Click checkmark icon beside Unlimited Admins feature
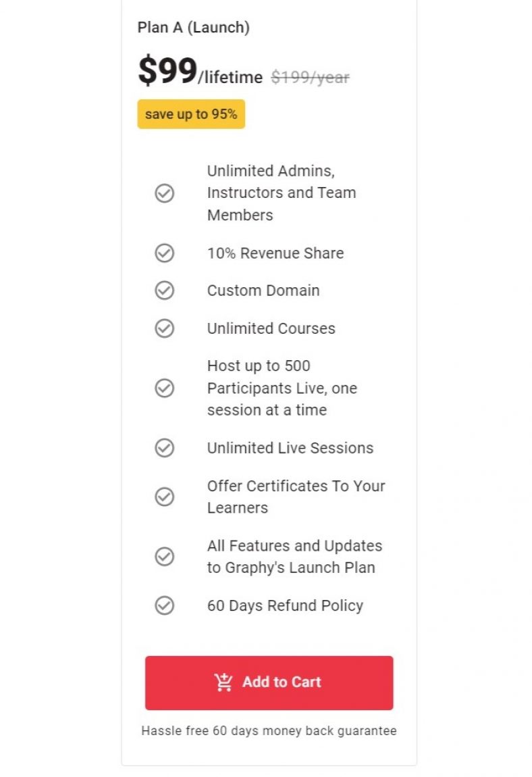 (x=165, y=193)
